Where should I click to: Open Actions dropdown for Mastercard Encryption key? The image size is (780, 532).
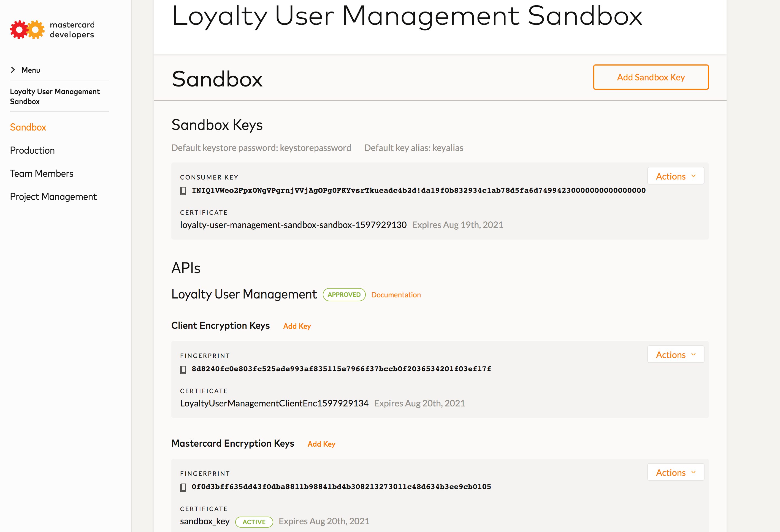[675, 472]
